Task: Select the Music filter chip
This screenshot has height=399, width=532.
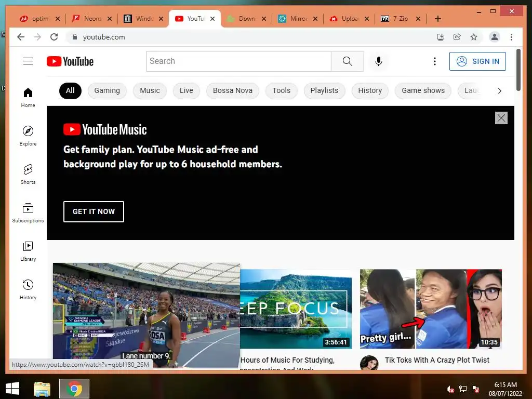Action: (x=150, y=90)
